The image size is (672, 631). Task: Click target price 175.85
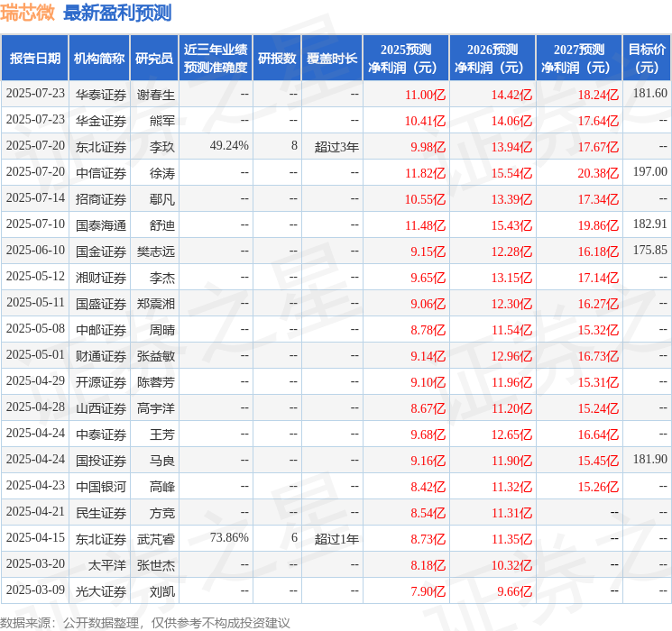[650, 251]
